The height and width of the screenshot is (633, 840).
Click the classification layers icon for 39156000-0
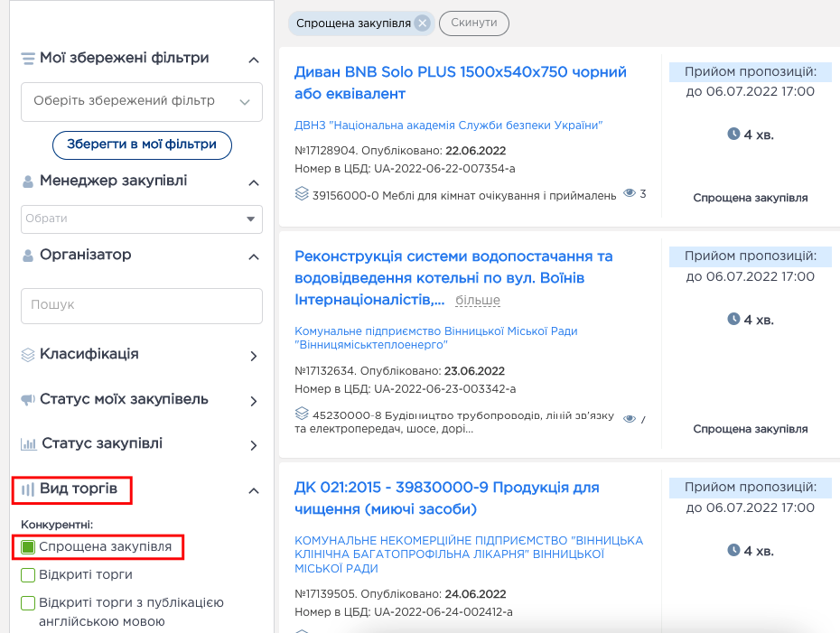[x=302, y=194]
